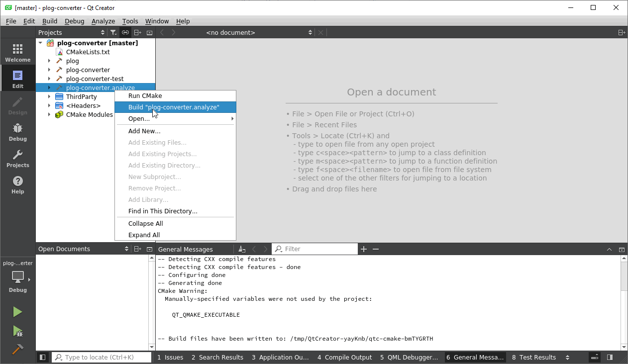The image size is (628, 364).
Task: Split the Open Documents panel
Action: pyautogui.click(x=138, y=249)
